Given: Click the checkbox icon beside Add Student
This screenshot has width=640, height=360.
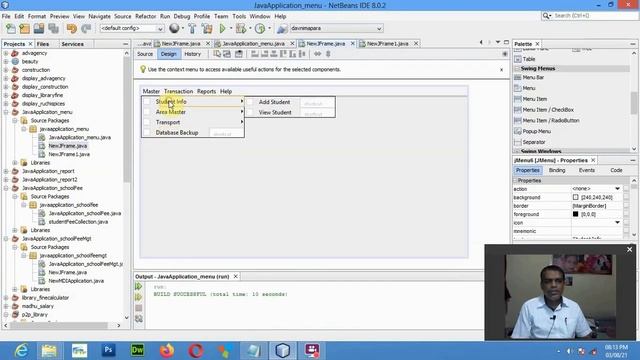Looking at the screenshot, I should (x=250, y=102).
